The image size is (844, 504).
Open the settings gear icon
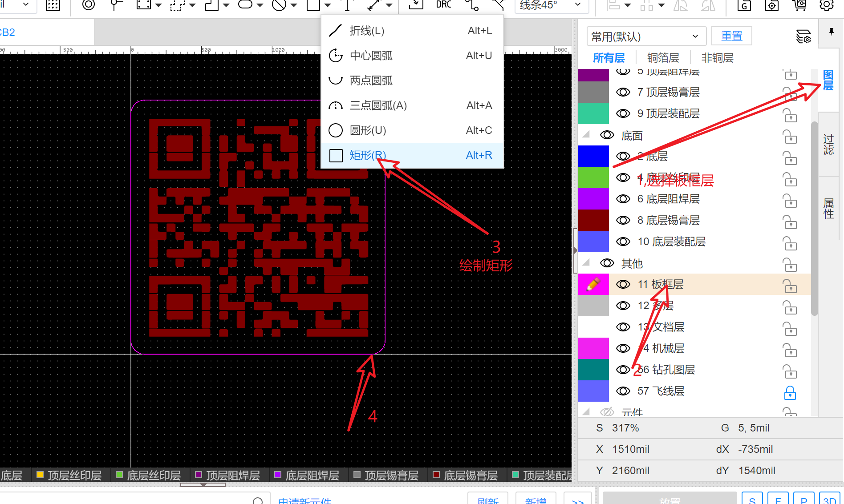827,5
